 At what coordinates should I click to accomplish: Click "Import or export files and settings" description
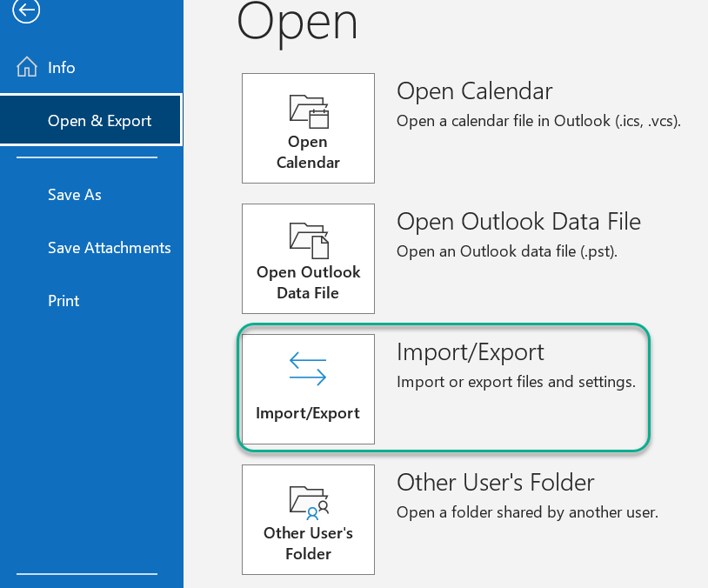coord(516,382)
